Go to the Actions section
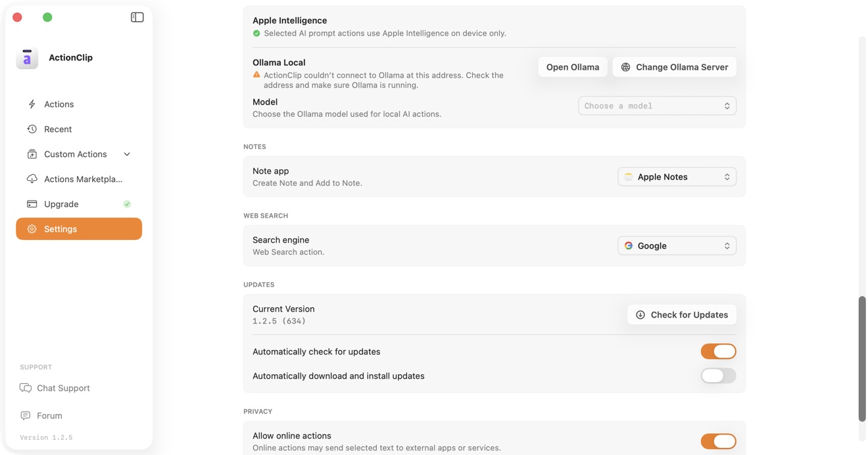Screen dimensions: 868x455 pyautogui.click(x=79, y=104)
